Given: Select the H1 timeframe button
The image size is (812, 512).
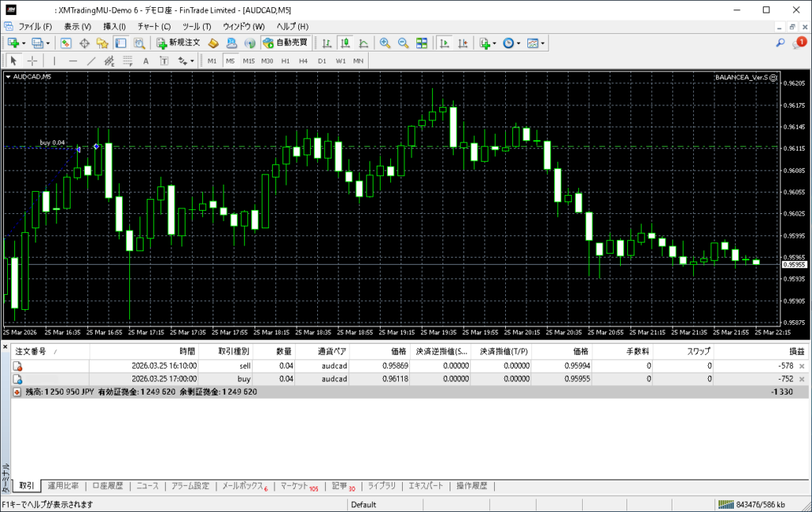Looking at the screenshot, I should pyautogui.click(x=285, y=61).
